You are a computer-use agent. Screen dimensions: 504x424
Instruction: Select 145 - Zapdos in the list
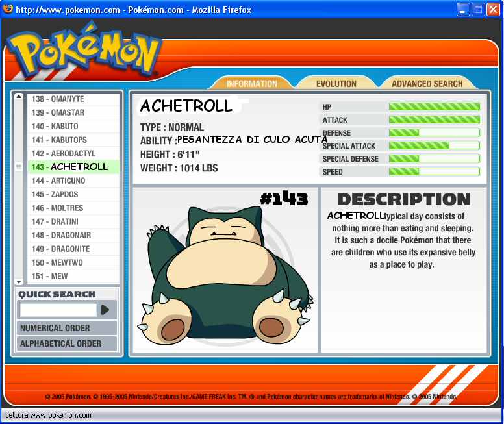(73, 194)
